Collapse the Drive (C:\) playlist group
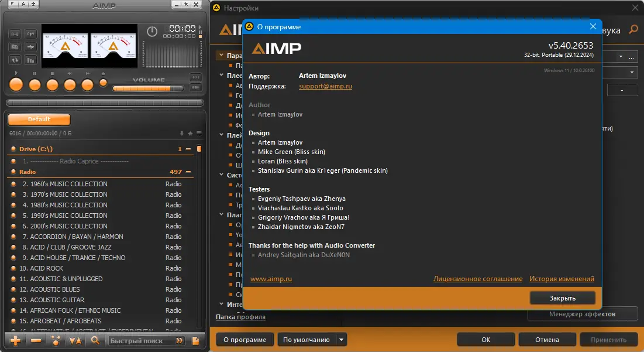 pyautogui.click(x=188, y=149)
